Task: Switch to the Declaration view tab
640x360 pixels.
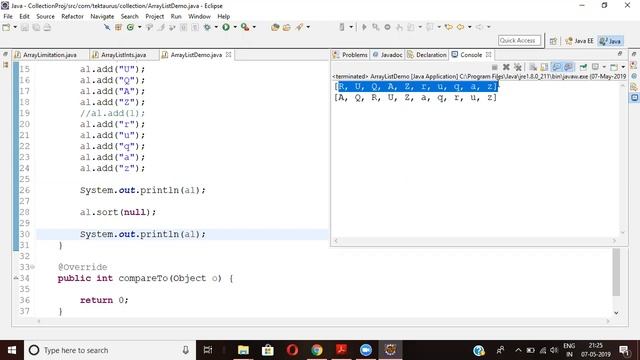Action: (x=427, y=55)
